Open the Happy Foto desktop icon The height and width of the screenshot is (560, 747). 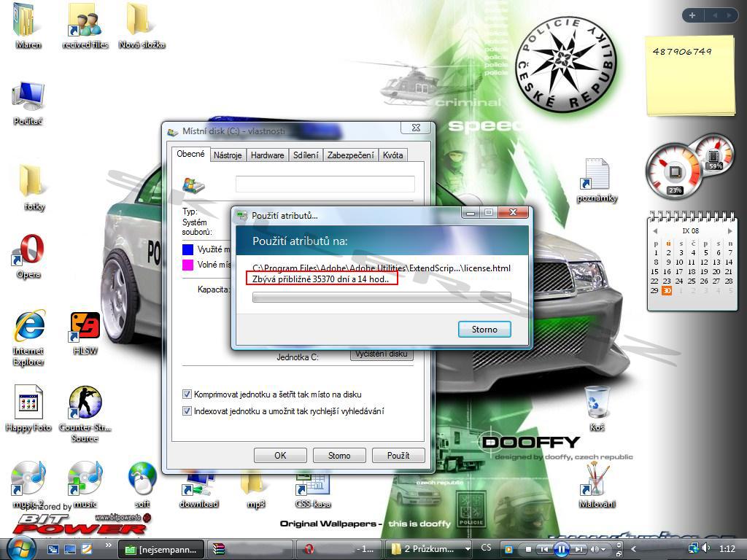[x=28, y=408]
